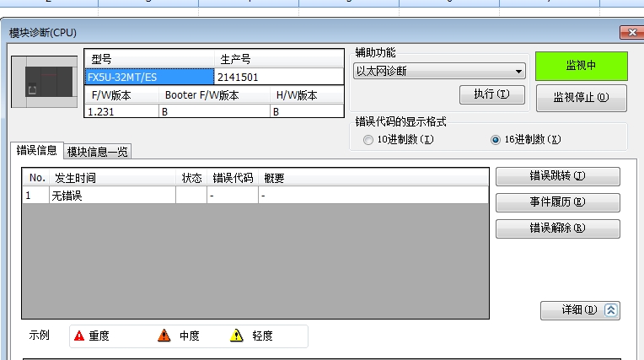Click the 错误跳转 button

click(557, 176)
